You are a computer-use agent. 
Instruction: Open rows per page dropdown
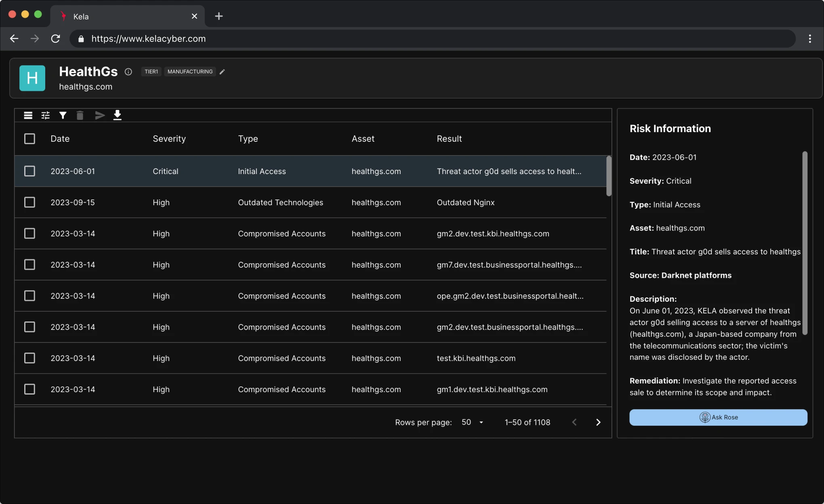pyautogui.click(x=473, y=422)
